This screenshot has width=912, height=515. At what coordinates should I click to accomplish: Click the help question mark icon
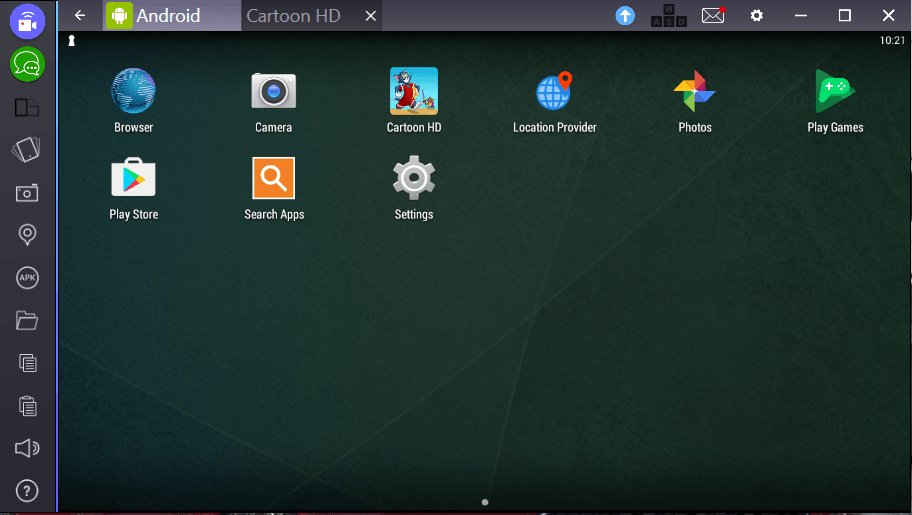click(27, 491)
